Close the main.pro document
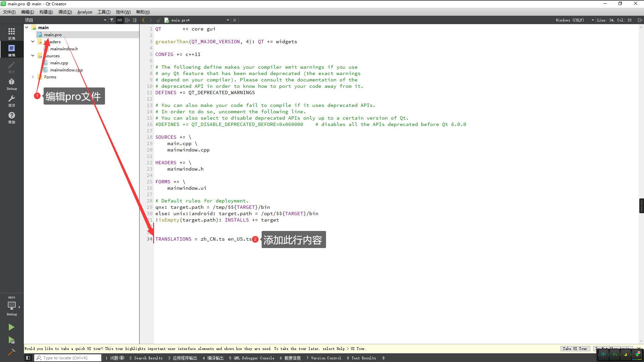This screenshot has height=362, width=644. tap(234, 20)
